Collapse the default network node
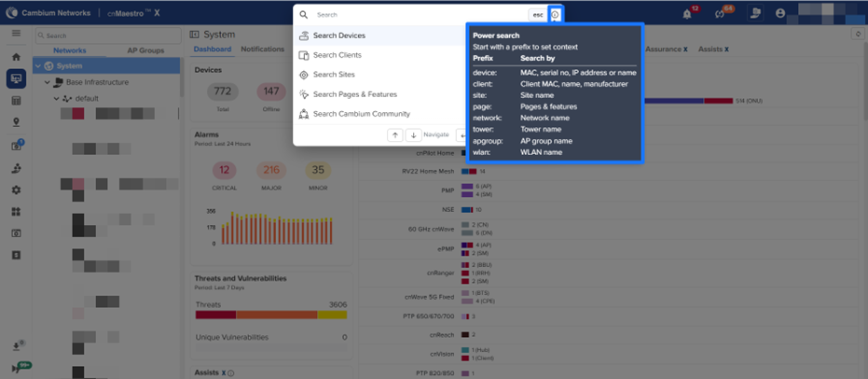868x379 pixels. [56, 98]
